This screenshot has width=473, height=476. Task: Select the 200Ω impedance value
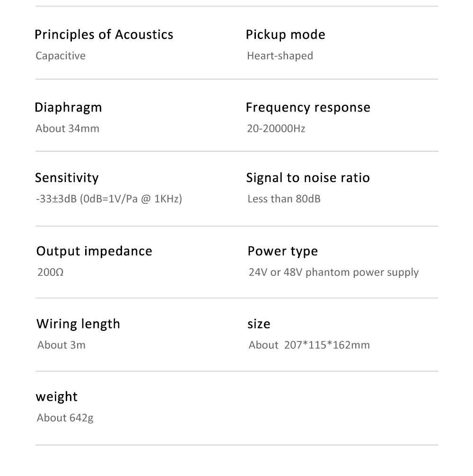pyautogui.click(x=51, y=272)
